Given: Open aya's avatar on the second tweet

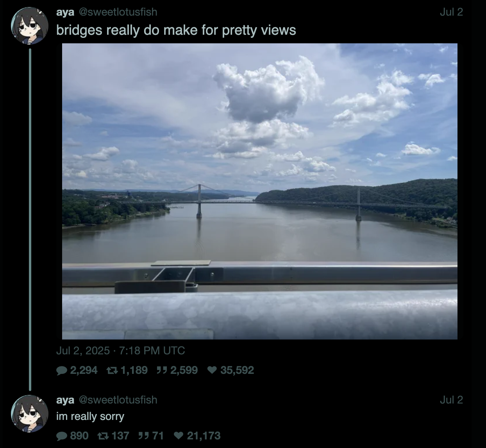Looking at the screenshot, I should [30, 414].
